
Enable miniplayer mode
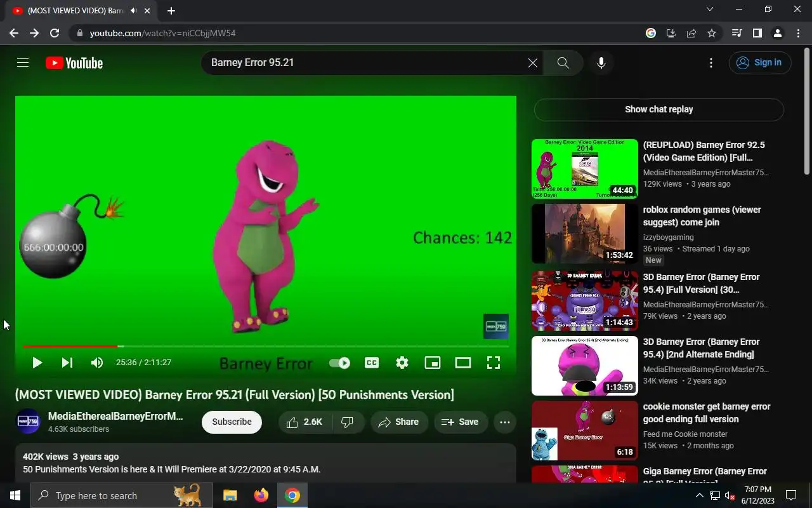(433, 363)
